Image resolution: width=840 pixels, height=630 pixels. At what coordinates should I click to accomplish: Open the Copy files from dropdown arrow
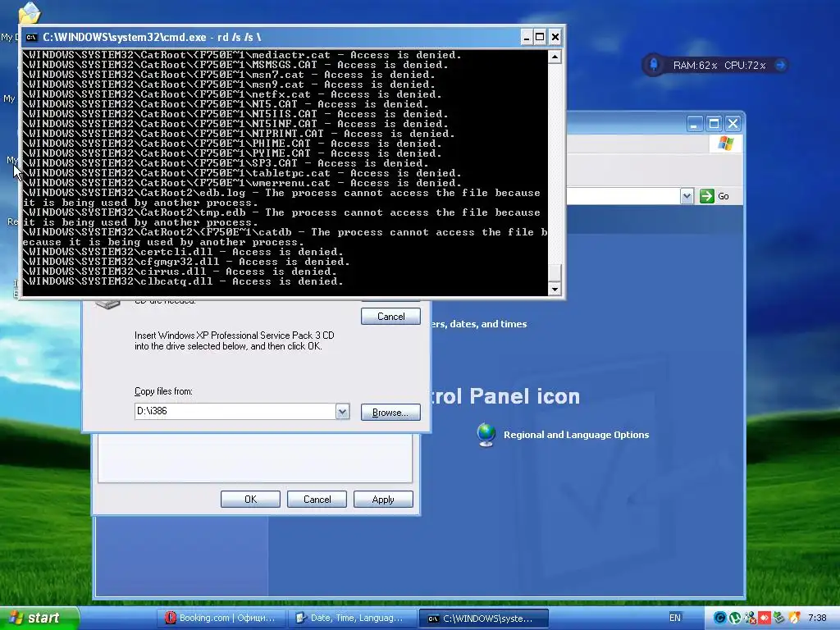pos(342,412)
